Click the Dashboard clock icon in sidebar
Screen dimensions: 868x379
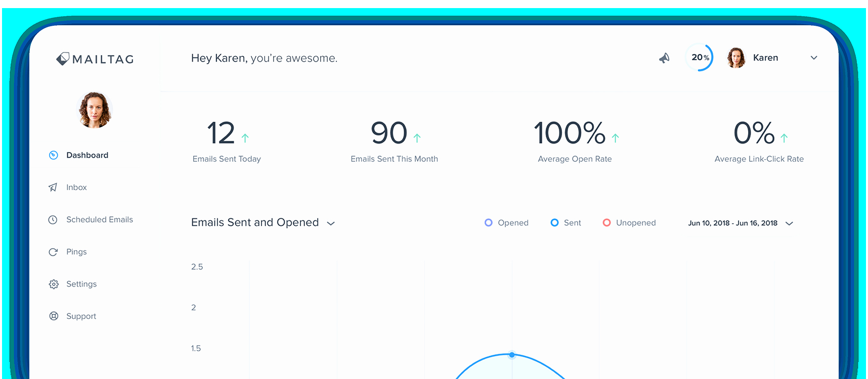click(x=53, y=155)
